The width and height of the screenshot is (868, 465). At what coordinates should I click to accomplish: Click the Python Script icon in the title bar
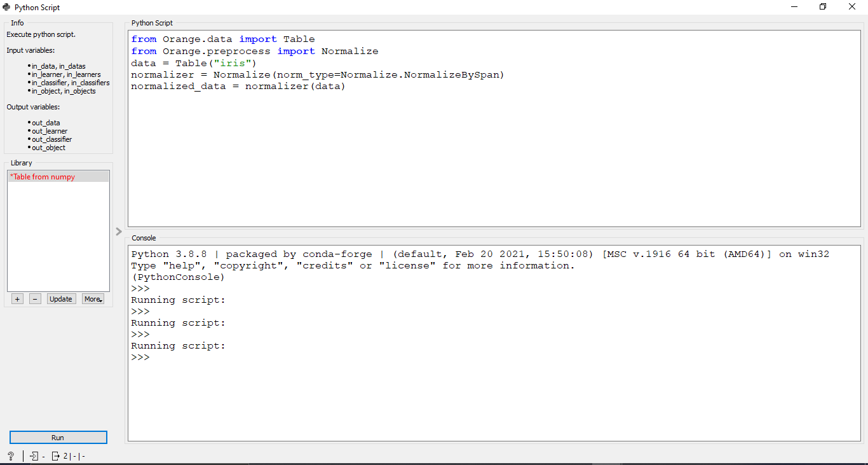[x=6, y=7]
